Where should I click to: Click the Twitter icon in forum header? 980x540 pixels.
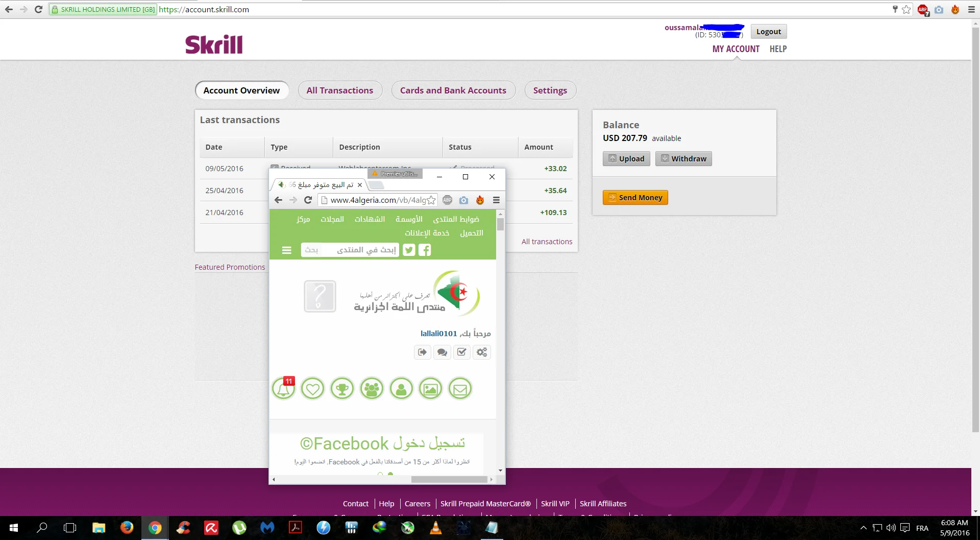tap(409, 250)
